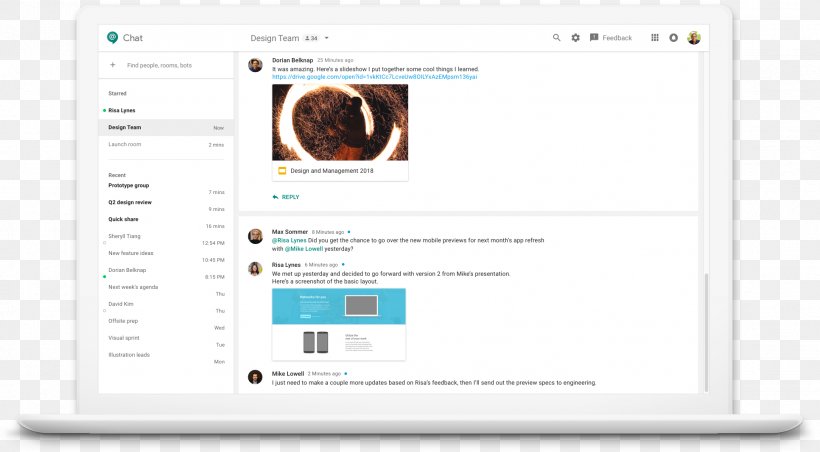Open search with the magnifier icon

click(556, 38)
